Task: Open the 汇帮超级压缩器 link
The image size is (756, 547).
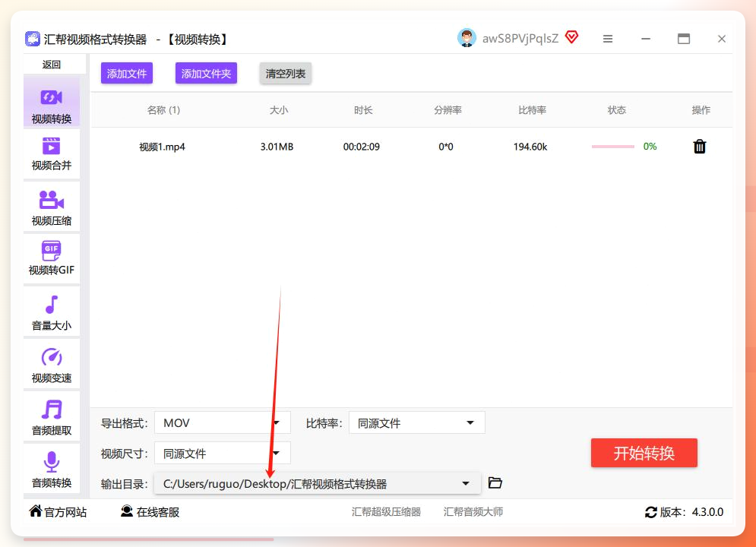Action: [x=386, y=512]
